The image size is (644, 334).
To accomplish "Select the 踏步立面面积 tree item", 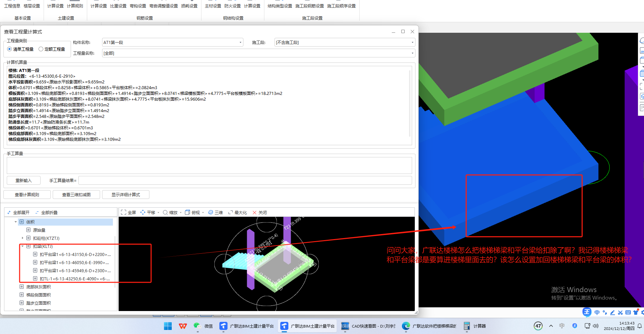I will [x=39, y=303].
